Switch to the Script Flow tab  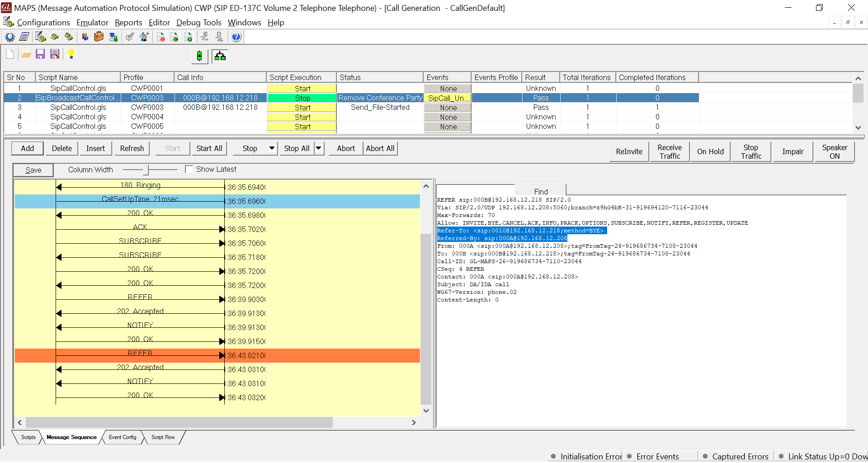[163, 437]
